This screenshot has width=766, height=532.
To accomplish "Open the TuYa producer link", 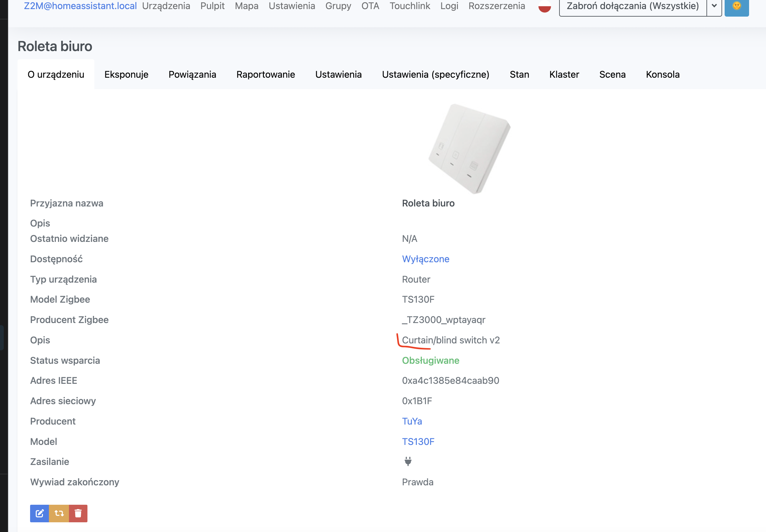I will [x=412, y=421].
